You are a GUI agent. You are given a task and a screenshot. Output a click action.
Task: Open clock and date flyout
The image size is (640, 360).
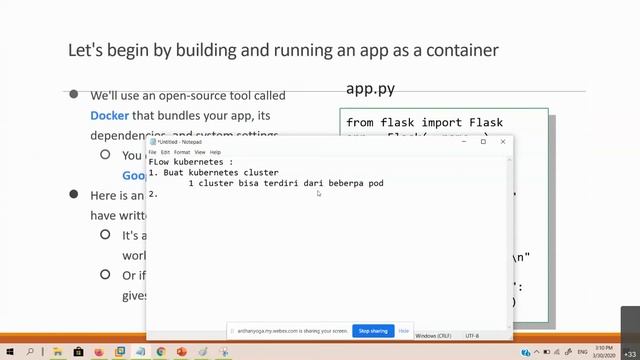604,352
